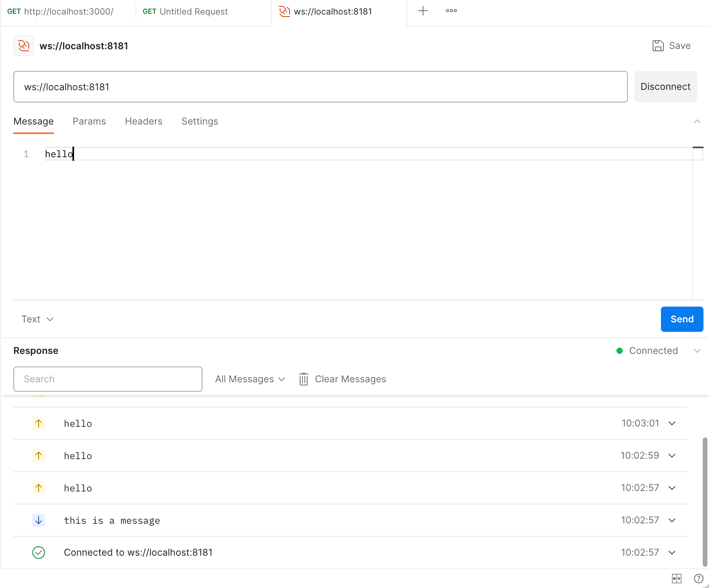Open the tab options three-dots menu

[451, 11]
